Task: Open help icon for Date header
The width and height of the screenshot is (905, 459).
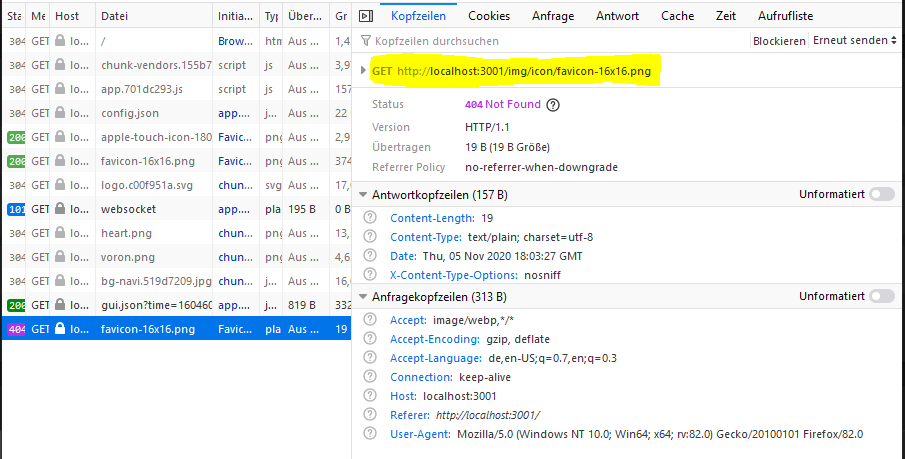Action: [x=370, y=256]
